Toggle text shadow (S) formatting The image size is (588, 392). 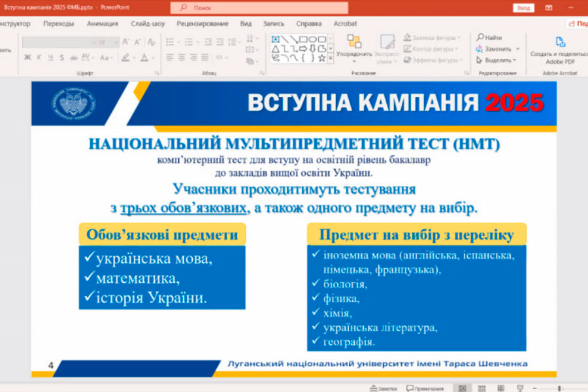point(62,57)
